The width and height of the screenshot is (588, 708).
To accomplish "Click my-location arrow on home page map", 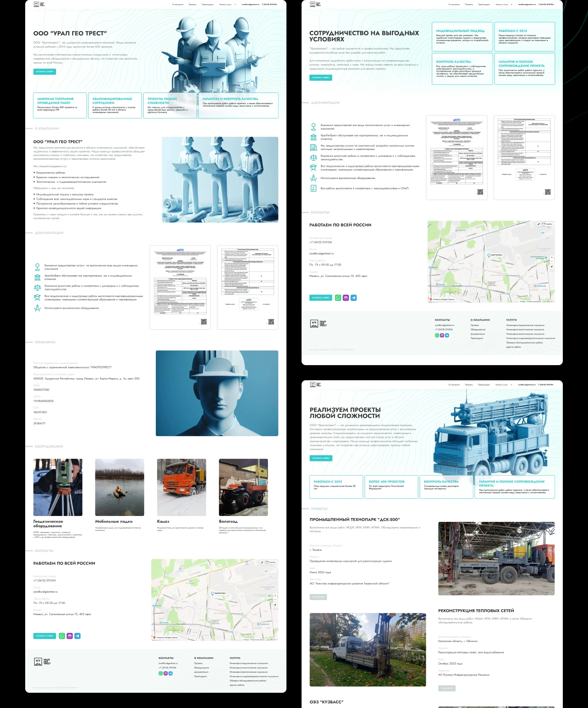I will pos(275,605).
